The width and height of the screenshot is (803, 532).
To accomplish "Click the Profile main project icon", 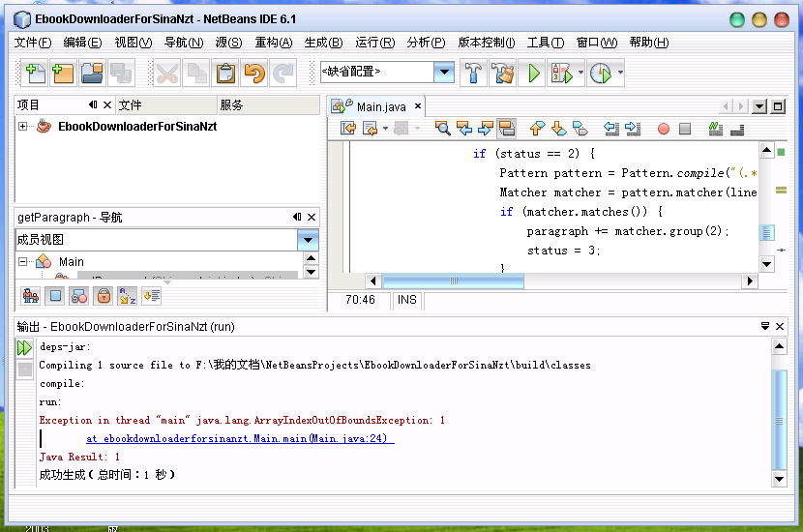I will [x=601, y=74].
